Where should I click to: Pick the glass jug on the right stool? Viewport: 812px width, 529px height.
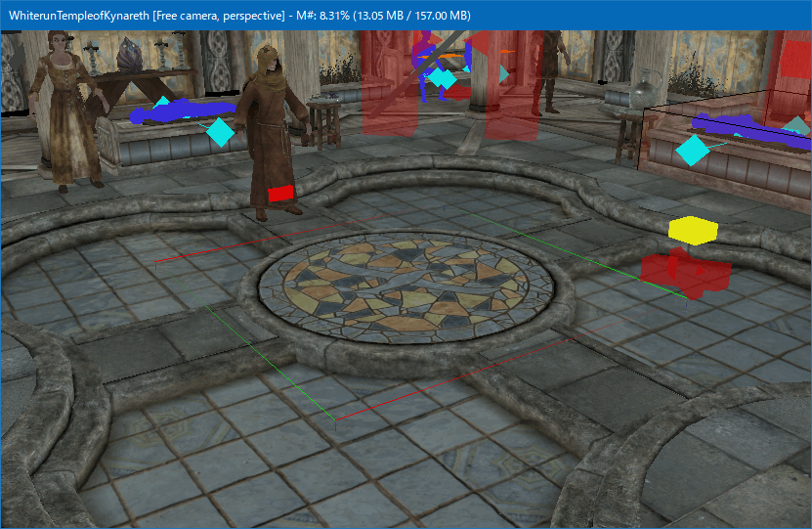click(645, 89)
